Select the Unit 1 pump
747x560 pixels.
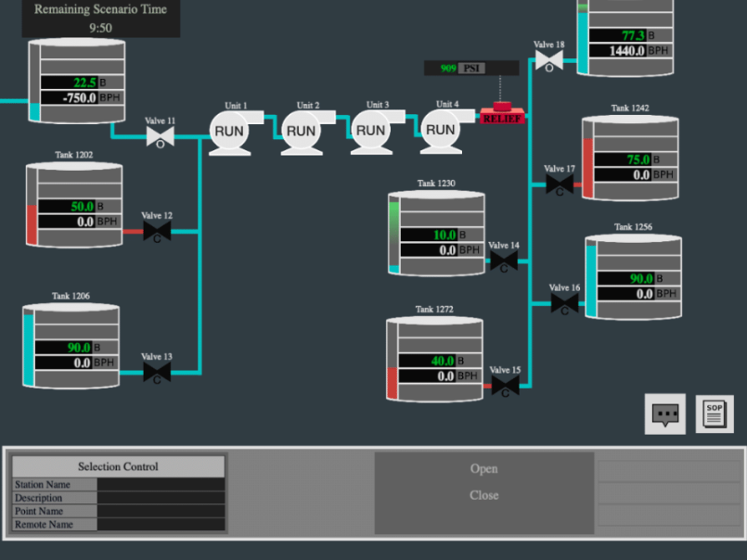[x=230, y=132]
